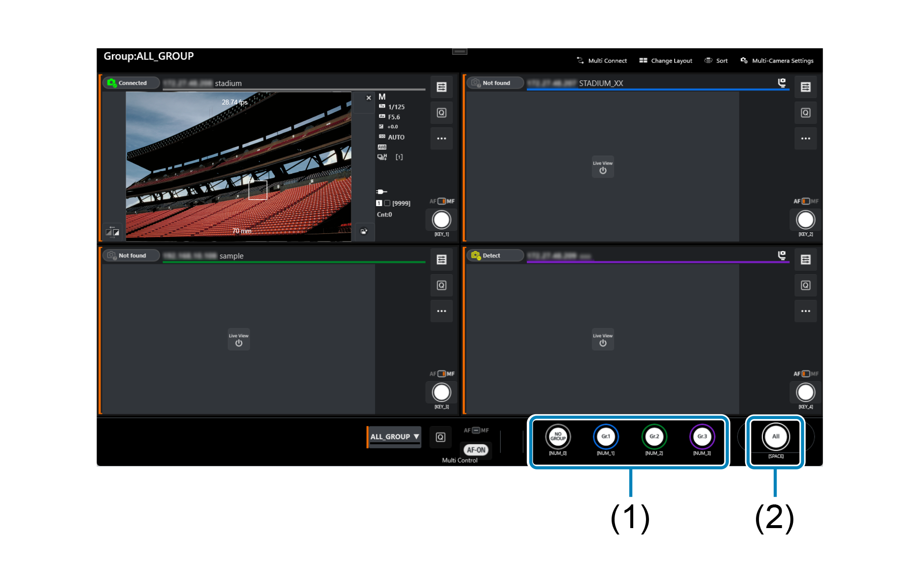Open the ALL_GROUP selection dropdown

[394, 437]
